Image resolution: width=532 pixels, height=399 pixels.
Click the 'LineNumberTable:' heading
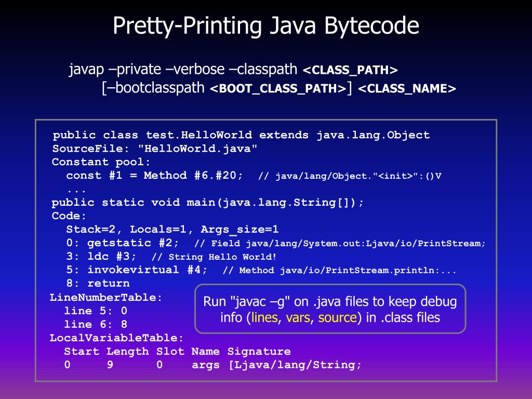106,298
